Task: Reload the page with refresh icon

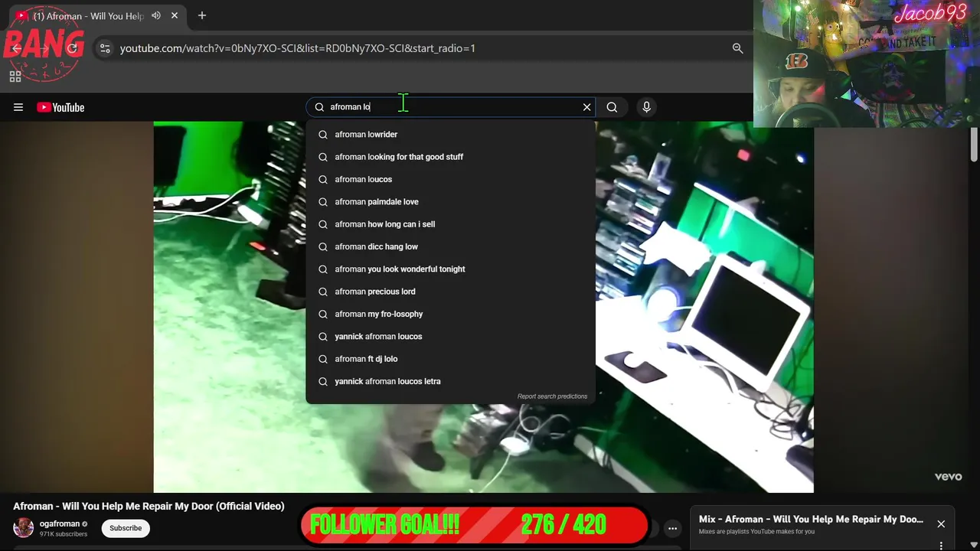Action: 72,48
